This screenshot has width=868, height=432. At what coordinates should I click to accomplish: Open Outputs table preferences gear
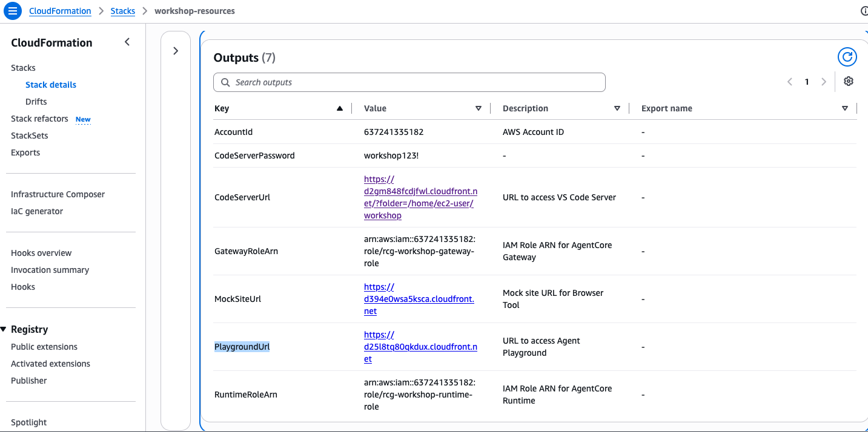click(x=849, y=82)
